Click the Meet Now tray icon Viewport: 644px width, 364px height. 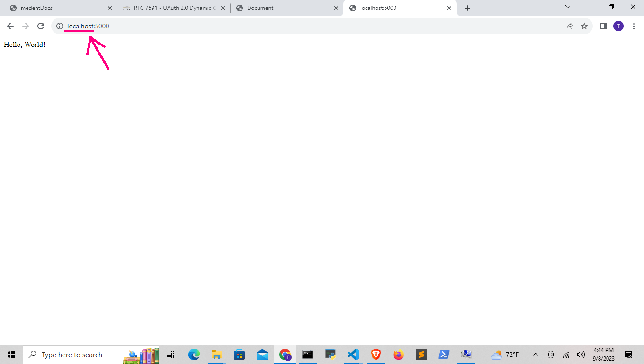pyautogui.click(x=551, y=355)
